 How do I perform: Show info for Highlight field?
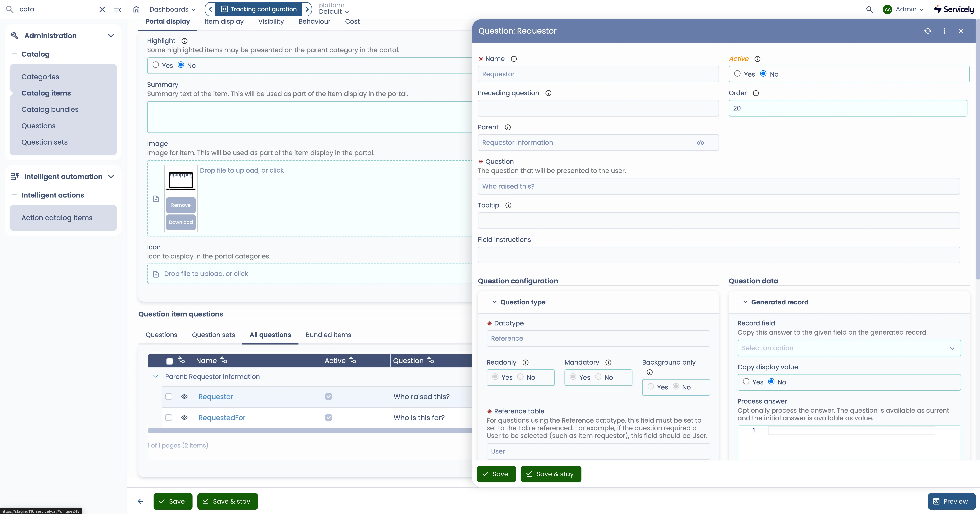pos(185,41)
